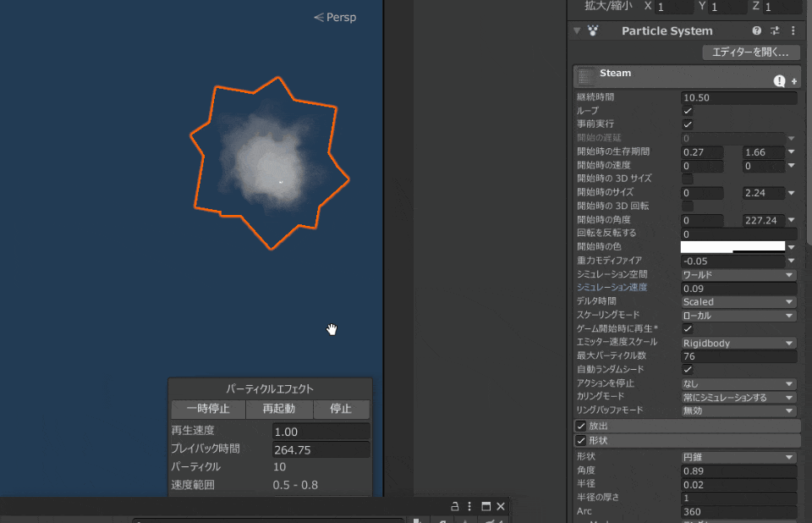Click the warning icon in Steam header
The image size is (812, 523).
click(x=779, y=80)
